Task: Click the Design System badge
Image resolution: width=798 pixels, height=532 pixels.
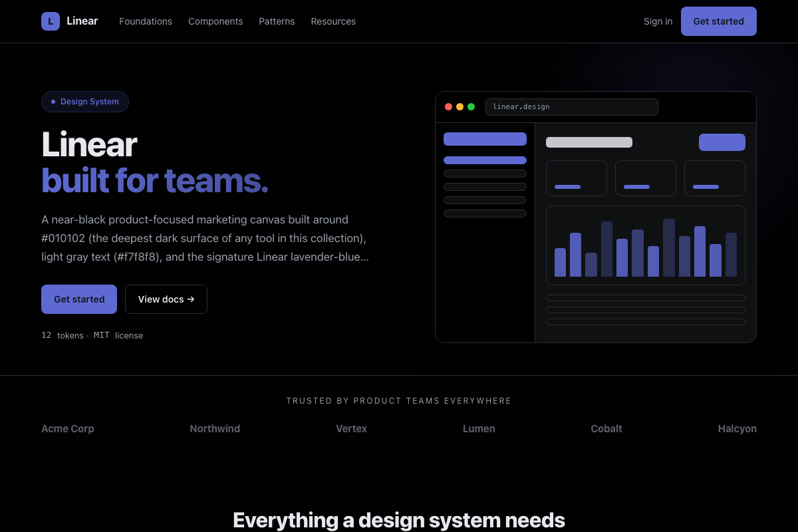Action: point(85,102)
